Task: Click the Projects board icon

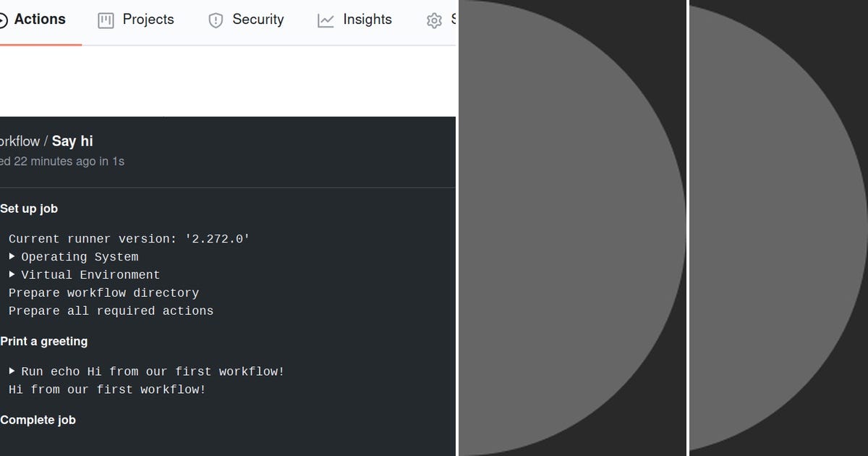Action: (104, 20)
